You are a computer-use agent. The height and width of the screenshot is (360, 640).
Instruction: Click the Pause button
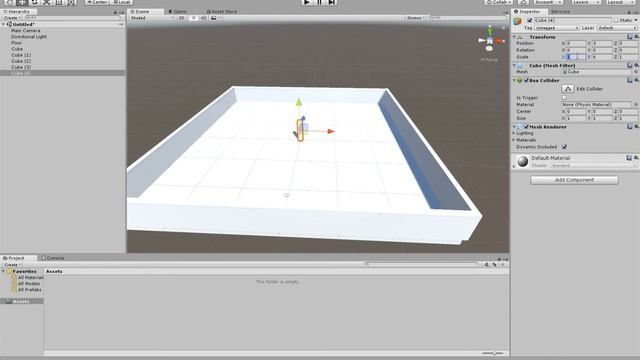(x=320, y=2)
